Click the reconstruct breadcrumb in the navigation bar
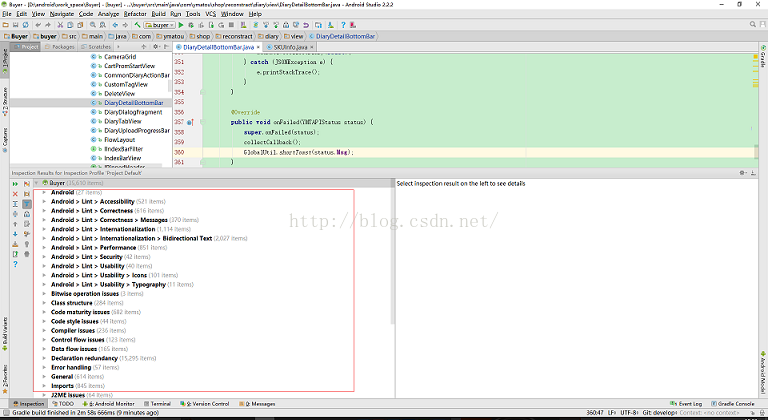Viewport: 768px width, 420px height. [x=234, y=36]
